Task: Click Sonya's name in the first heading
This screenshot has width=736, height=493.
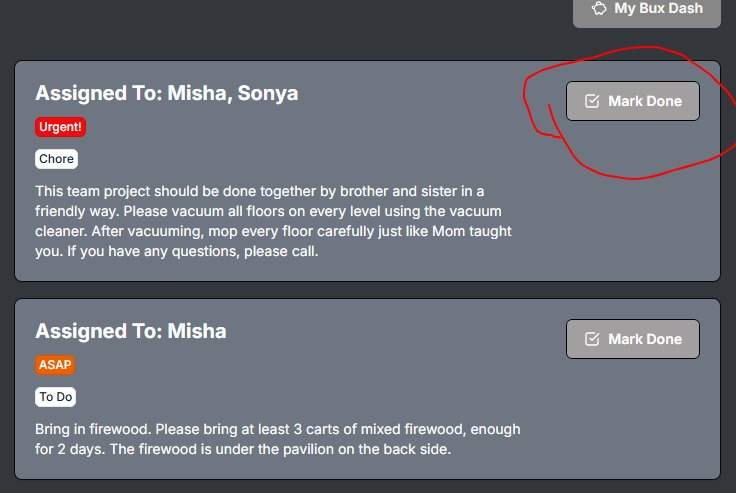Action: pyautogui.click(x=268, y=93)
